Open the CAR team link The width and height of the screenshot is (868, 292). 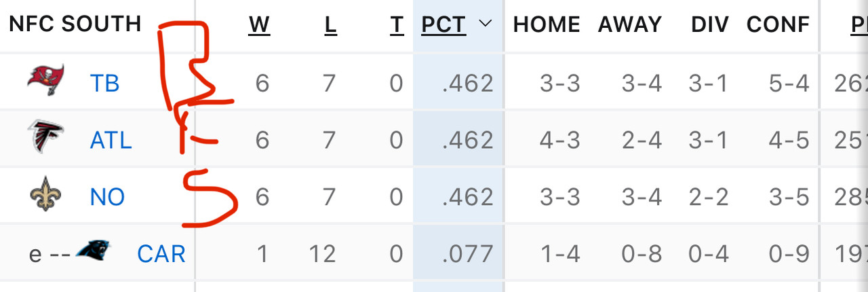click(x=161, y=254)
